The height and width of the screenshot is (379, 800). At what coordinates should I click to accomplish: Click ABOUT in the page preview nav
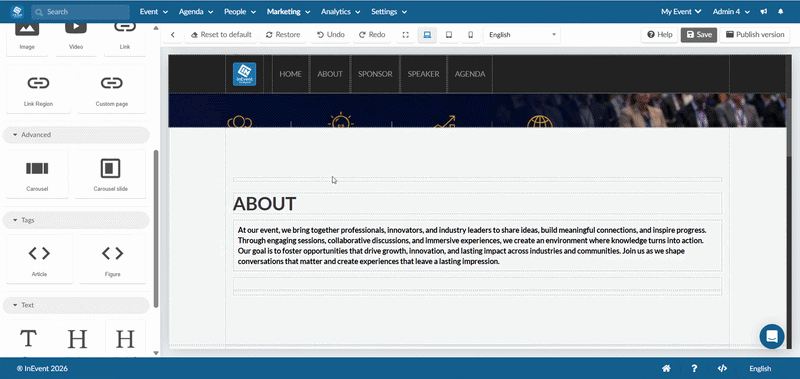330,74
